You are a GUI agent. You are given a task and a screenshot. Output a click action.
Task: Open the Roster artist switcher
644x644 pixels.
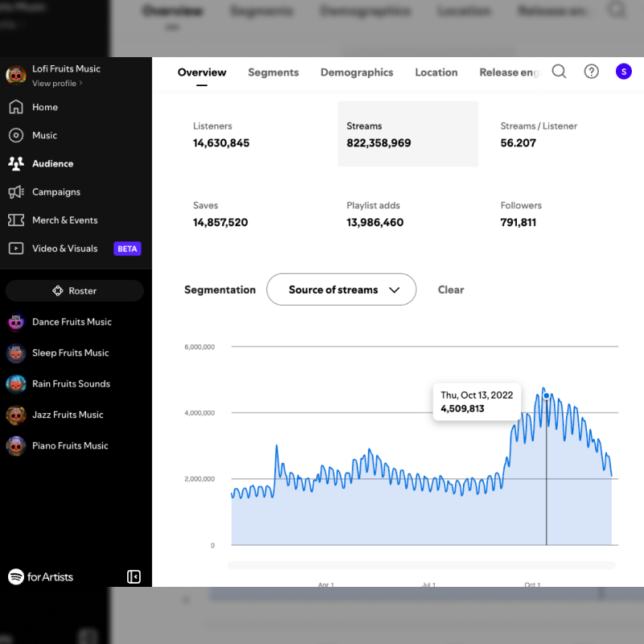pos(75,291)
